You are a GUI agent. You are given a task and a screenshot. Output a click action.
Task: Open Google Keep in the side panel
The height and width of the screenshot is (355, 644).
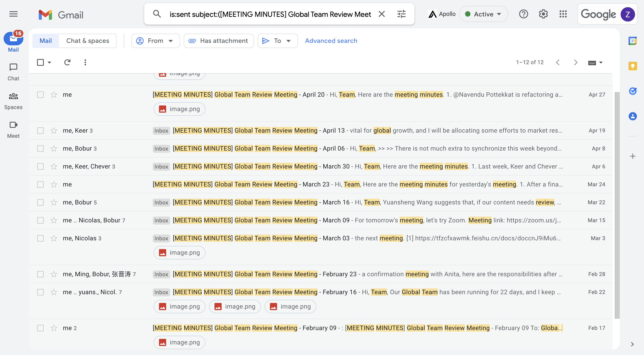[633, 66]
